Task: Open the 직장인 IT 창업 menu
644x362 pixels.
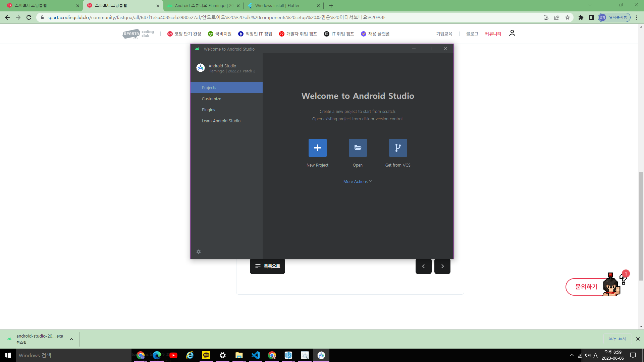Action: pyautogui.click(x=255, y=34)
